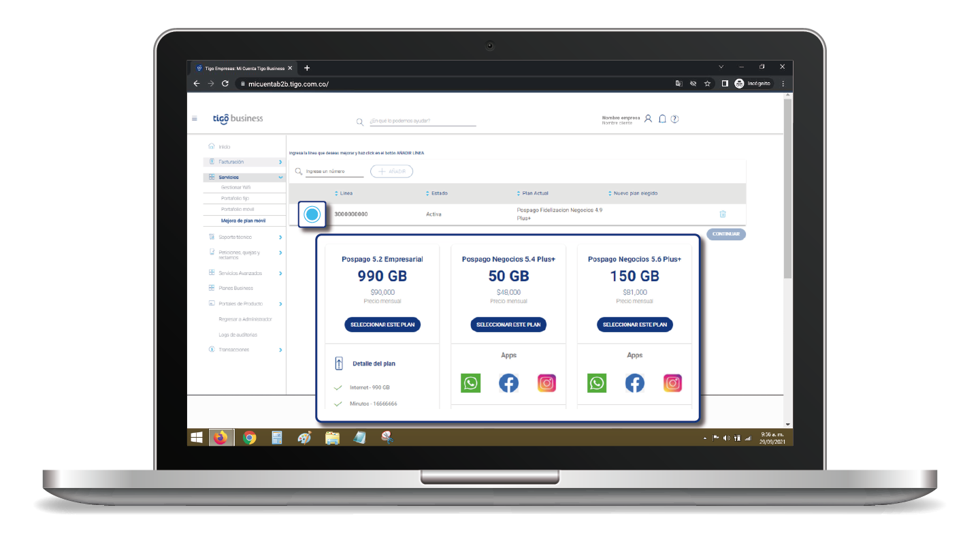Click Facebook icon in Pospago Negocios 5.4 Plus+
Screen dimensions: 980x552
[x=508, y=383]
